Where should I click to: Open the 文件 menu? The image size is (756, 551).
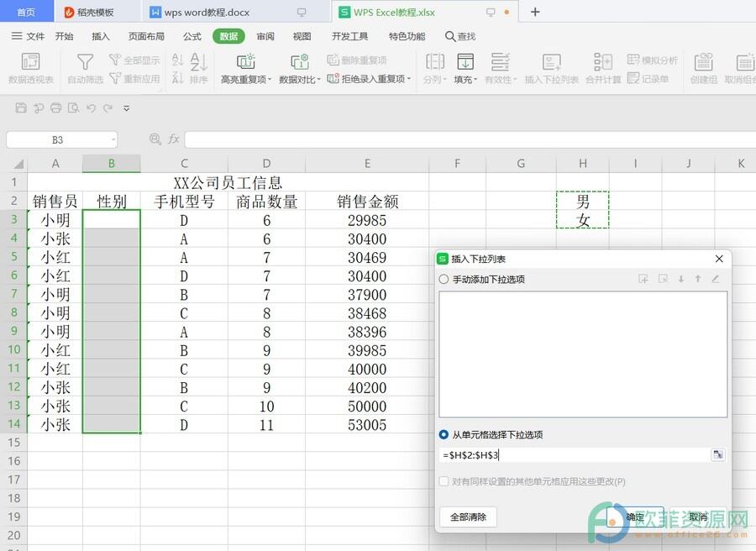point(29,36)
